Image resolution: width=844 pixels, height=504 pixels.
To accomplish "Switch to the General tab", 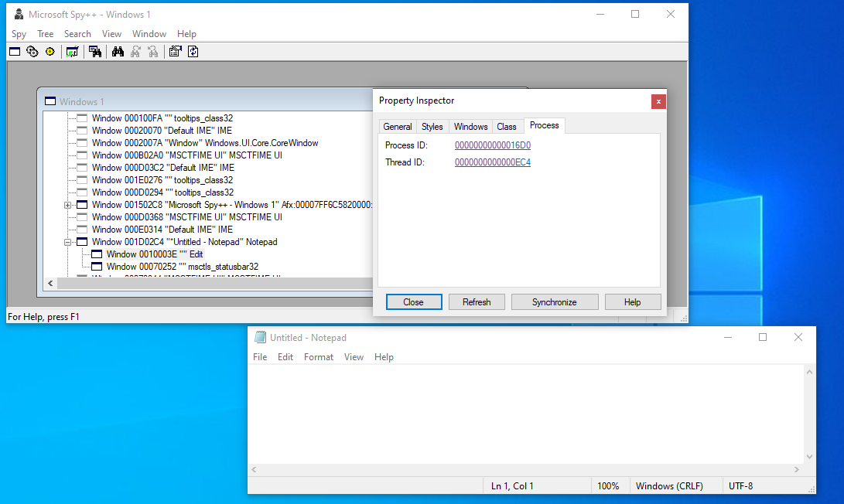I will (398, 127).
